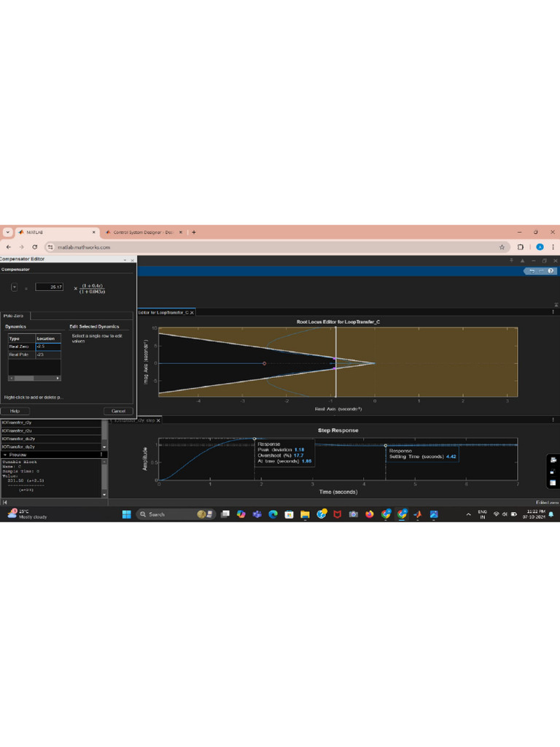Screen dimensions: 560x747
Task: Open Firefox from the taskbar
Action: (x=370, y=514)
